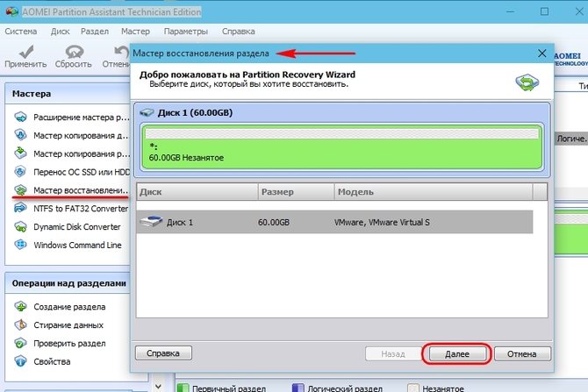Click the Проверить раздел operation

click(69, 343)
